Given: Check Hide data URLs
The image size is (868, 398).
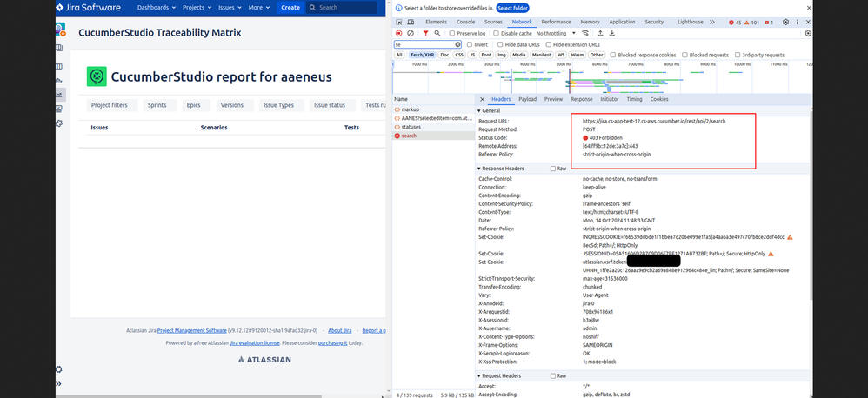Looking at the screenshot, I should tap(500, 44).
